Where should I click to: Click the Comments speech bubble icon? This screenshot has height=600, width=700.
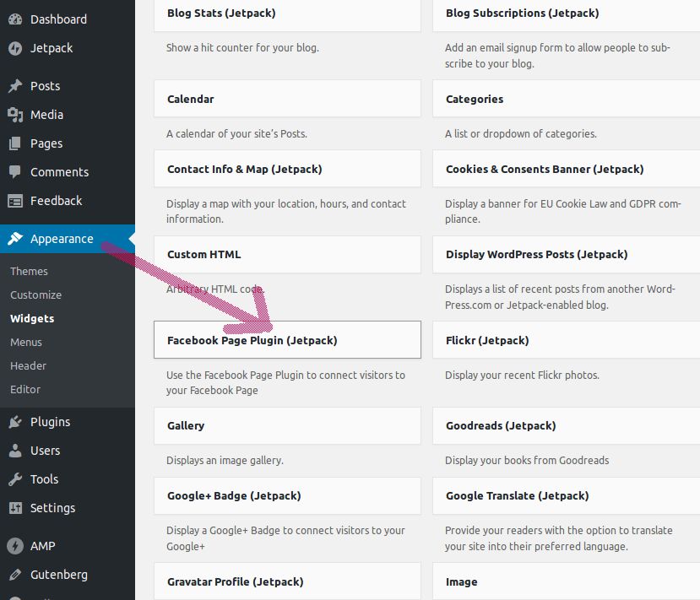15,172
